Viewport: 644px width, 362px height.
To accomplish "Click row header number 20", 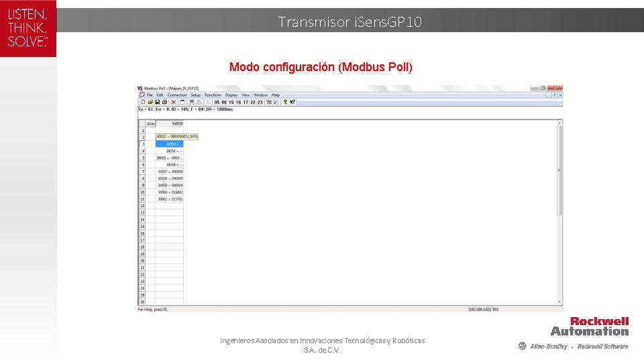I will tap(142, 261).
